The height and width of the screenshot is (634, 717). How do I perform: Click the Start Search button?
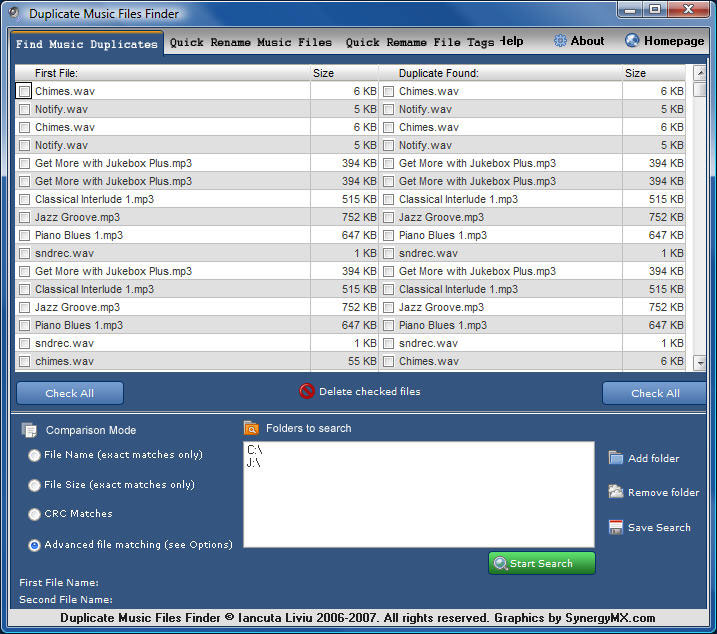(x=542, y=563)
